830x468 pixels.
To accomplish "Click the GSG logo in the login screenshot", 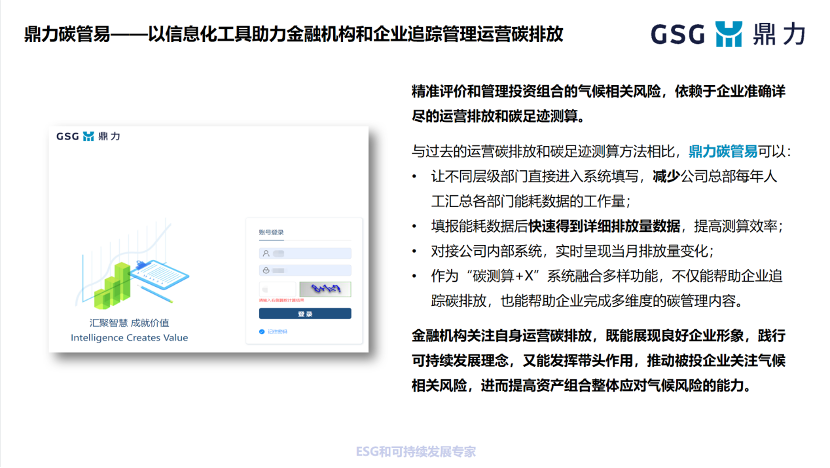I will [x=88, y=136].
